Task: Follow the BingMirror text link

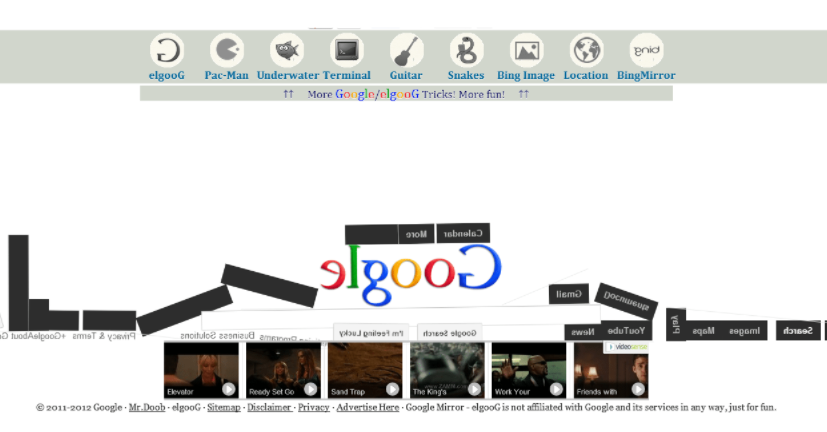Action: pyautogui.click(x=646, y=75)
